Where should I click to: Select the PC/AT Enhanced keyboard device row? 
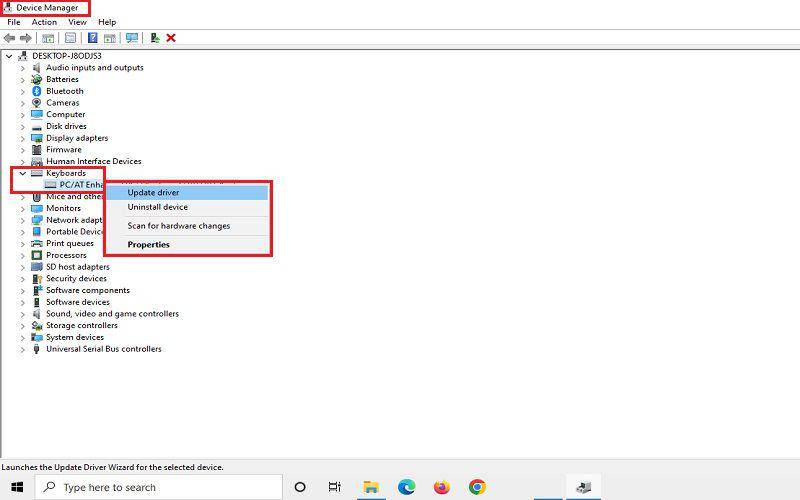click(74, 185)
